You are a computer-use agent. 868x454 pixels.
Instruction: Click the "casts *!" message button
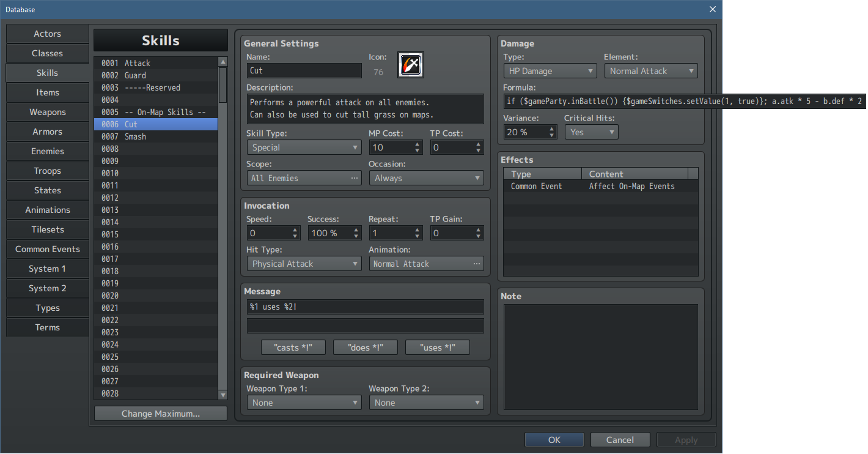tap(293, 348)
